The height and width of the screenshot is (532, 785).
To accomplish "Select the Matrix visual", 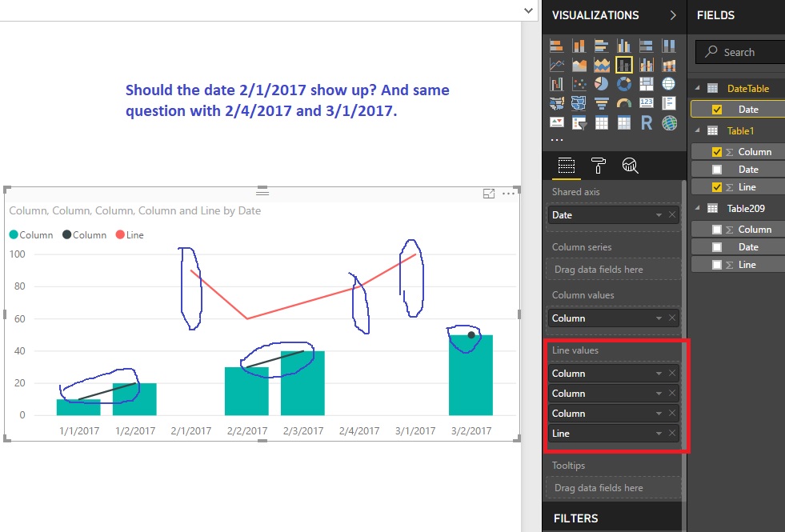I will click(x=624, y=122).
